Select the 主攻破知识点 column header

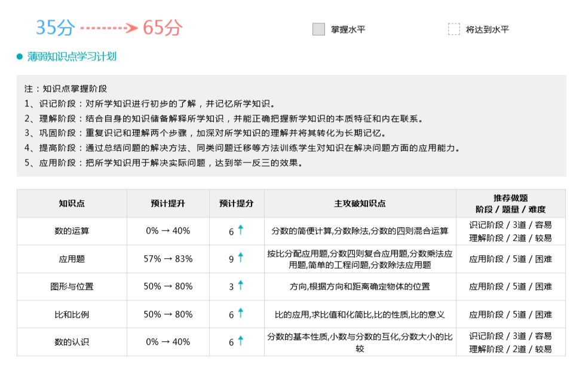360,203
